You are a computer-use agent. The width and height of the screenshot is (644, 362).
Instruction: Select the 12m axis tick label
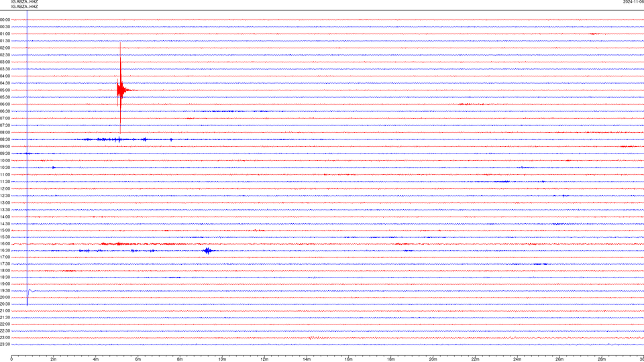pos(264,359)
